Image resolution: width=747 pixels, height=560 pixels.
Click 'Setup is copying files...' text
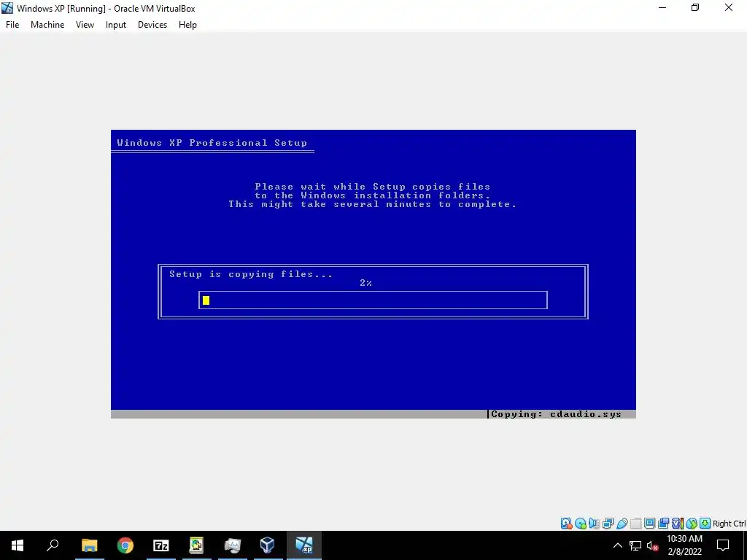(251, 274)
